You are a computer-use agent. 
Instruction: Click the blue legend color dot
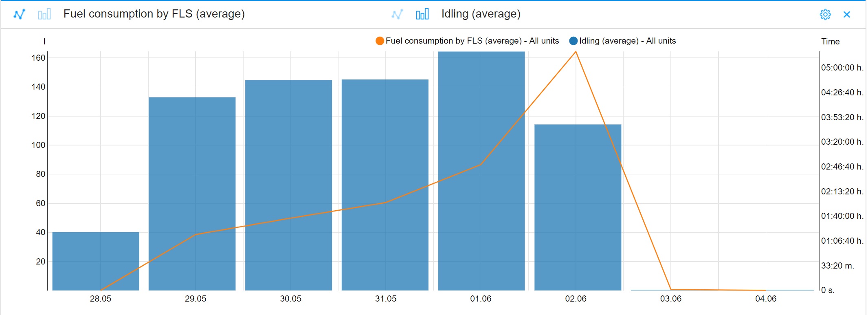[573, 41]
